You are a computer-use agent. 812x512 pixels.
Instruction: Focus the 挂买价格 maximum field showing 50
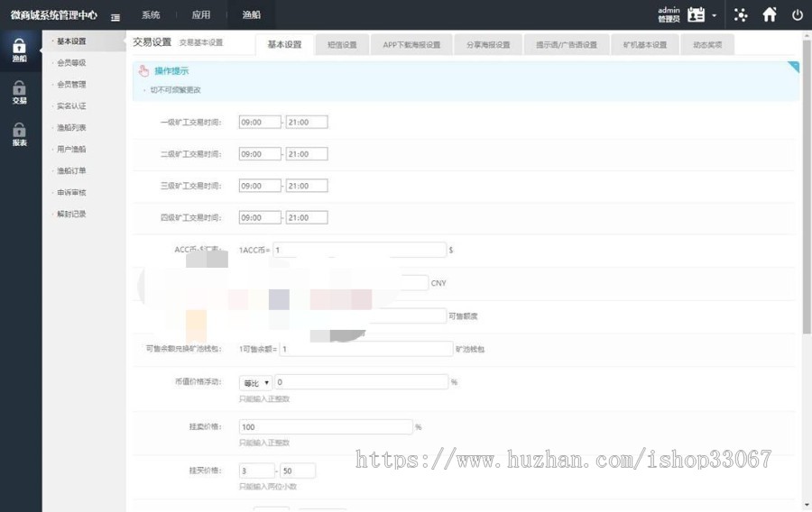[298, 471]
